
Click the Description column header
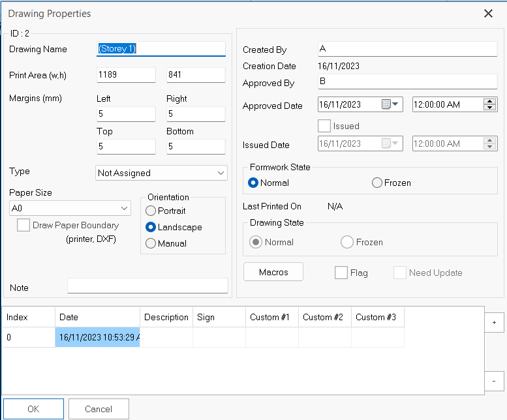pyautogui.click(x=166, y=317)
